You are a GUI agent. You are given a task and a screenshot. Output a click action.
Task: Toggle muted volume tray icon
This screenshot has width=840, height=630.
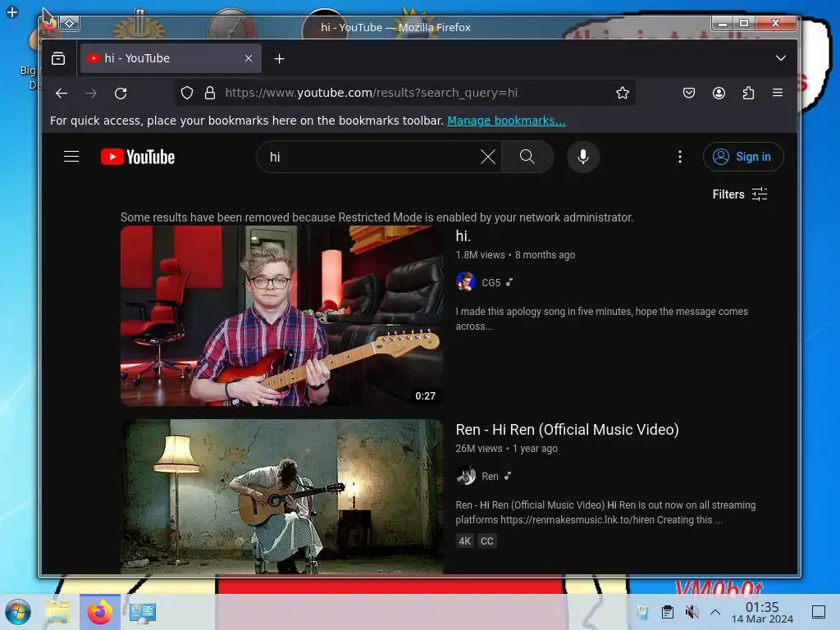pos(692,612)
